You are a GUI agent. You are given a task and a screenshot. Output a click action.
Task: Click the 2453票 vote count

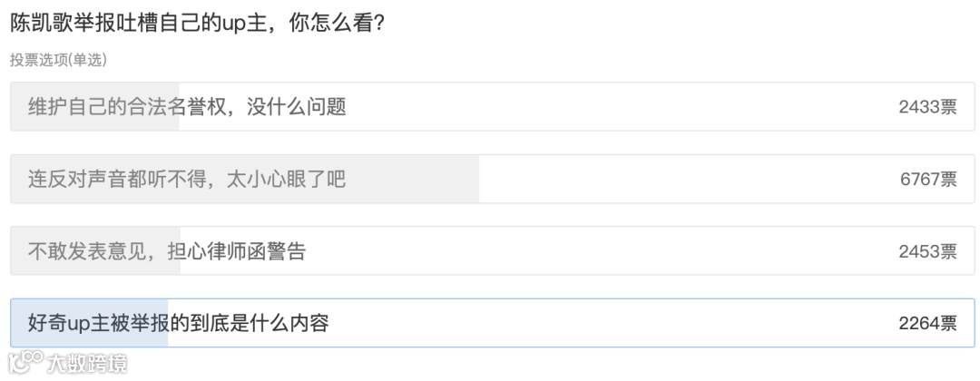click(x=927, y=251)
